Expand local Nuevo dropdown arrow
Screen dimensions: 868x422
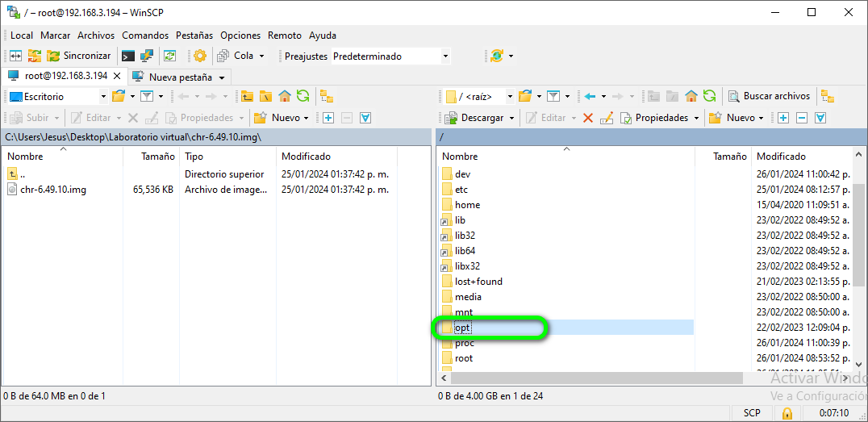click(306, 118)
